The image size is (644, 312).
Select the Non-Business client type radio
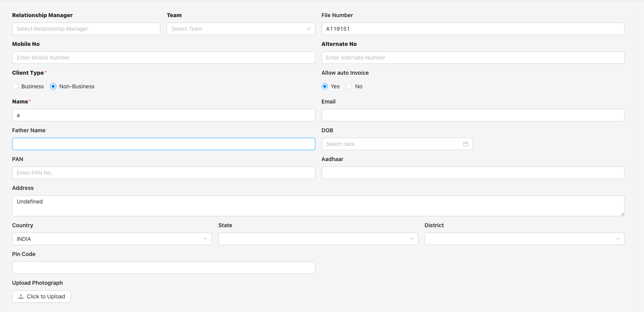53,86
